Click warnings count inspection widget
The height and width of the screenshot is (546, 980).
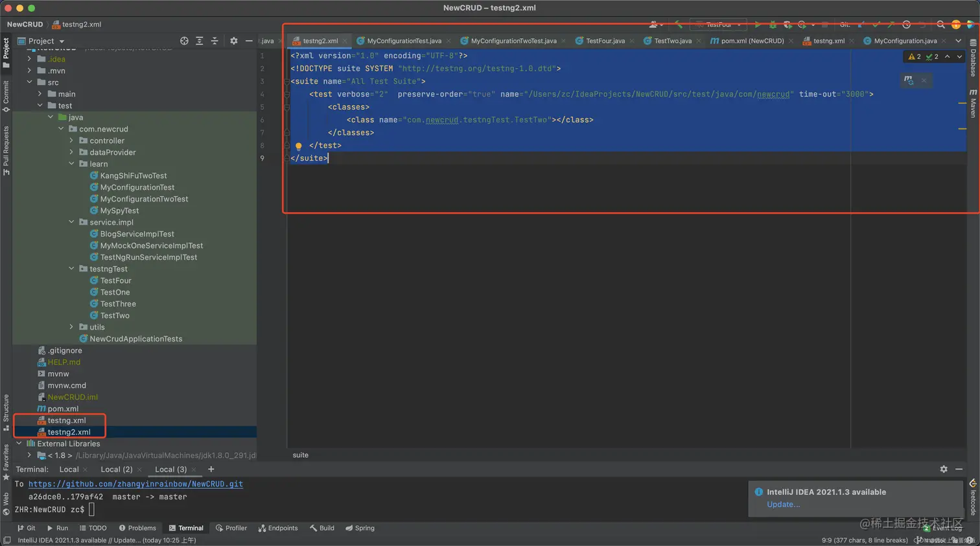tap(915, 57)
